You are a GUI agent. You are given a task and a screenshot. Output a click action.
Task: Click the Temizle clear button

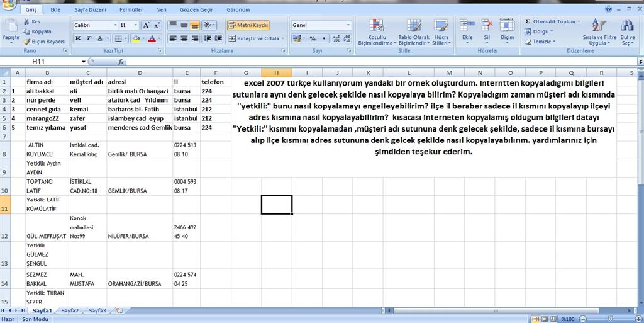540,42
